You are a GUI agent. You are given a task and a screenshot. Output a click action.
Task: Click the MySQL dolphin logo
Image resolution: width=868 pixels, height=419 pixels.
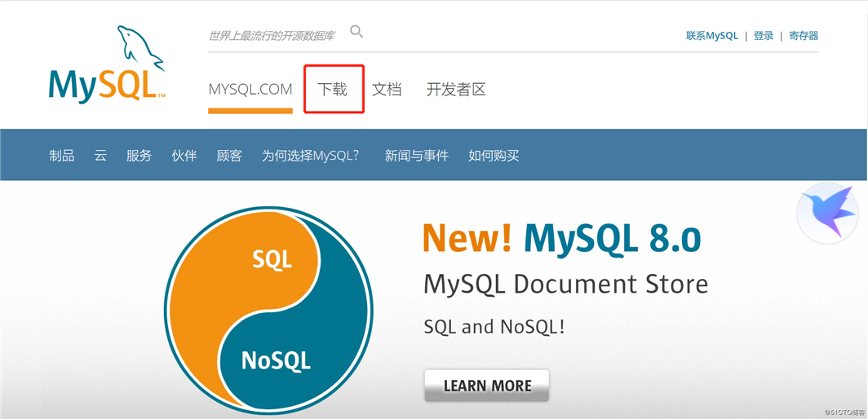coord(107,64)
